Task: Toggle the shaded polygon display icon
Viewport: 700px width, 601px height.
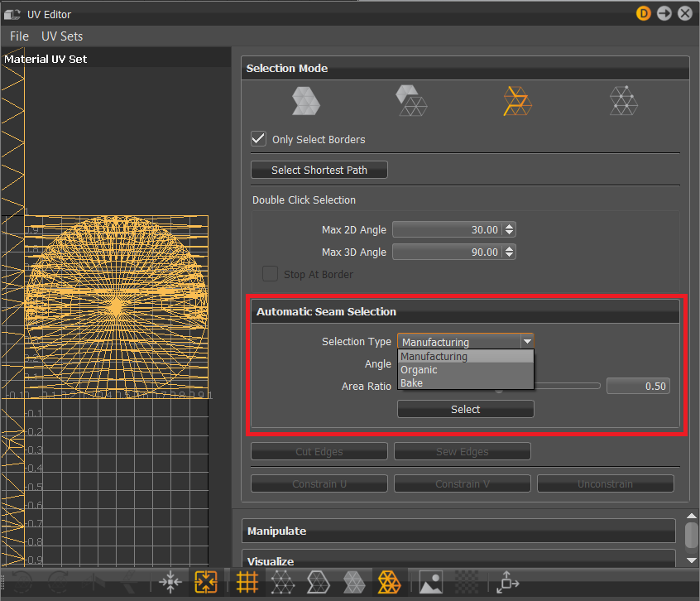Action: click(354, 583)
